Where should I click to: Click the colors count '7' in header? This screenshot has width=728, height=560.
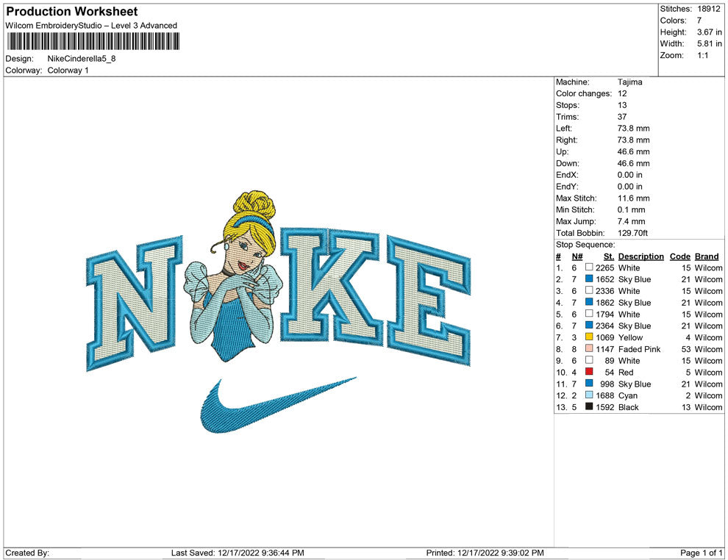699,21
